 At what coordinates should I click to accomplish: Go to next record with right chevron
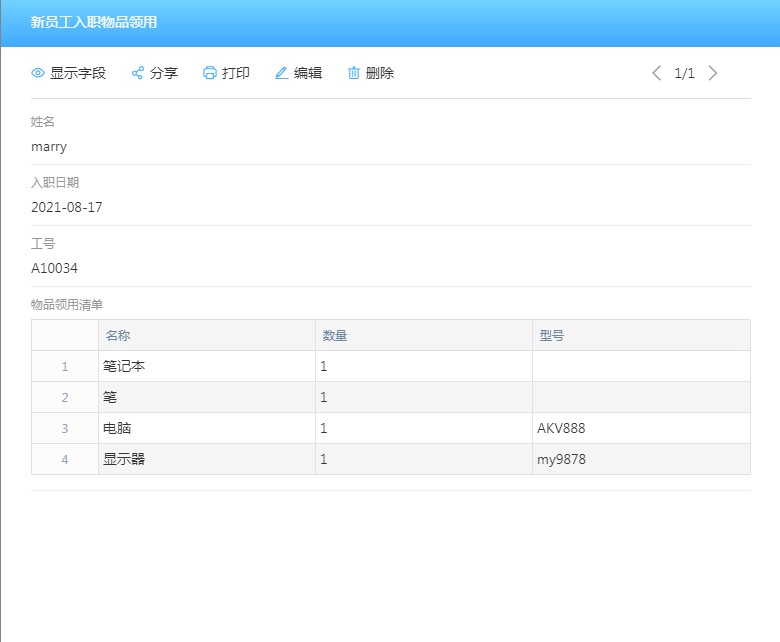tap(713, 73)
